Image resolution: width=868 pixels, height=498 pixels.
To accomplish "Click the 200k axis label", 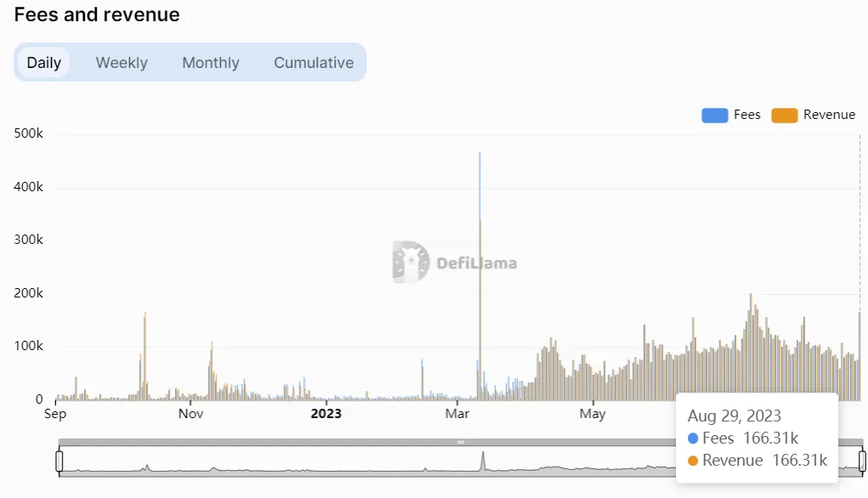I will point(28,292).
